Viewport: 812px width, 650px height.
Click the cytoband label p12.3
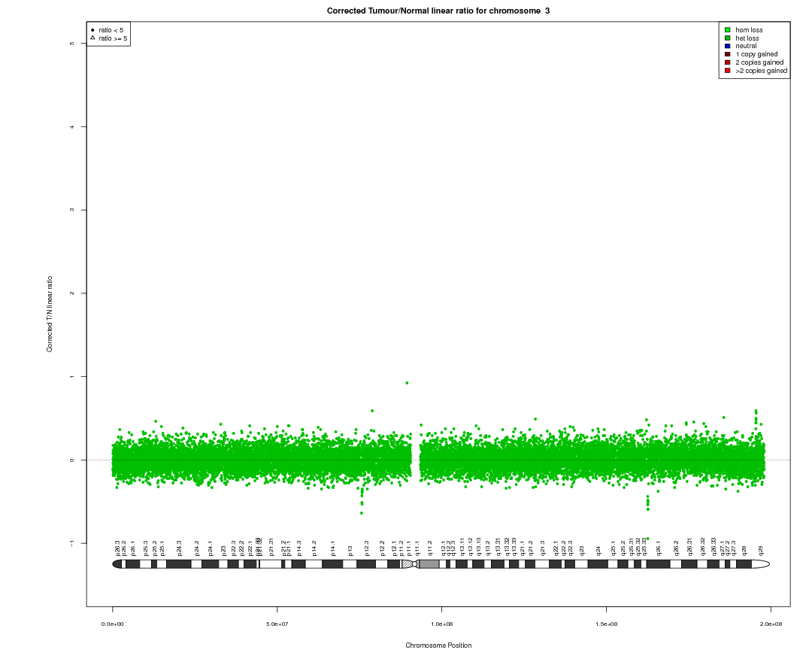click(367, 548)
